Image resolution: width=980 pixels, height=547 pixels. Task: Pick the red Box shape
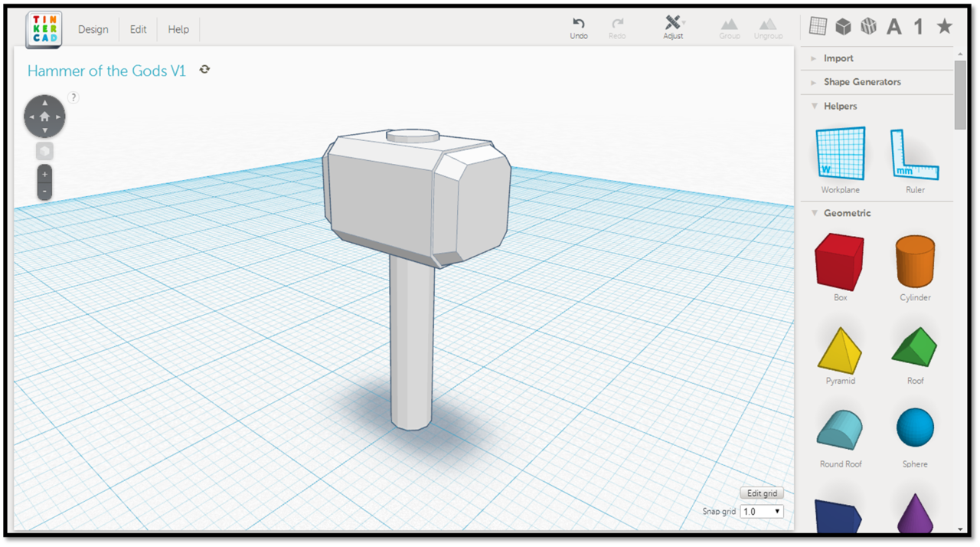pos(840,261)
